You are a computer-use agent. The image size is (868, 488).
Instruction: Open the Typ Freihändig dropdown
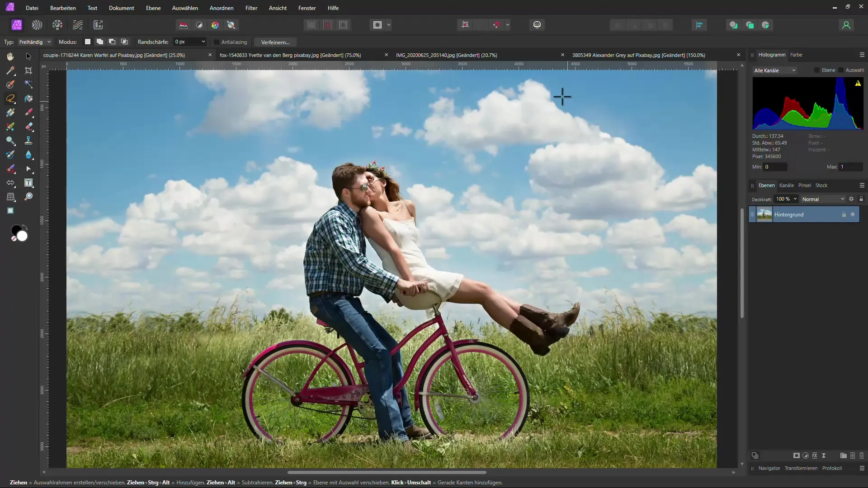tap(35, 42)
